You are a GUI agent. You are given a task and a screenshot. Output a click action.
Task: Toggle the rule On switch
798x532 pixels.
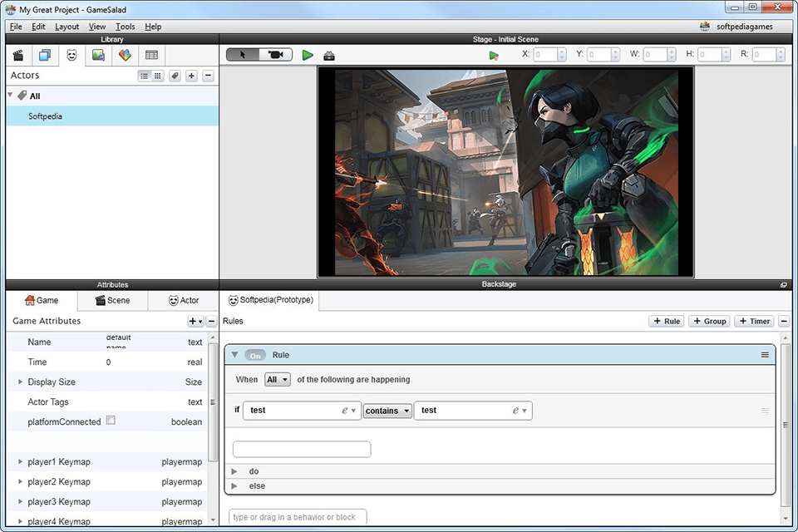(255, 355)
